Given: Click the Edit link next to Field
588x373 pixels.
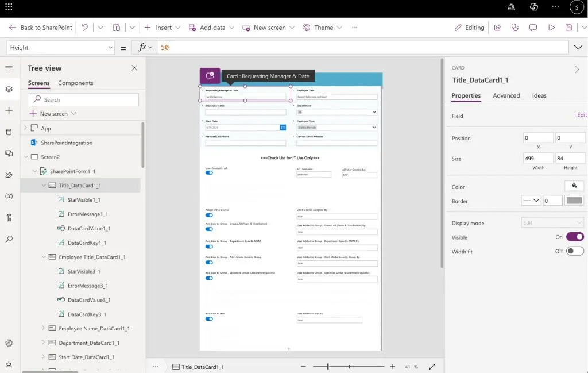Looking at the screenshot, I should [582, 116].
